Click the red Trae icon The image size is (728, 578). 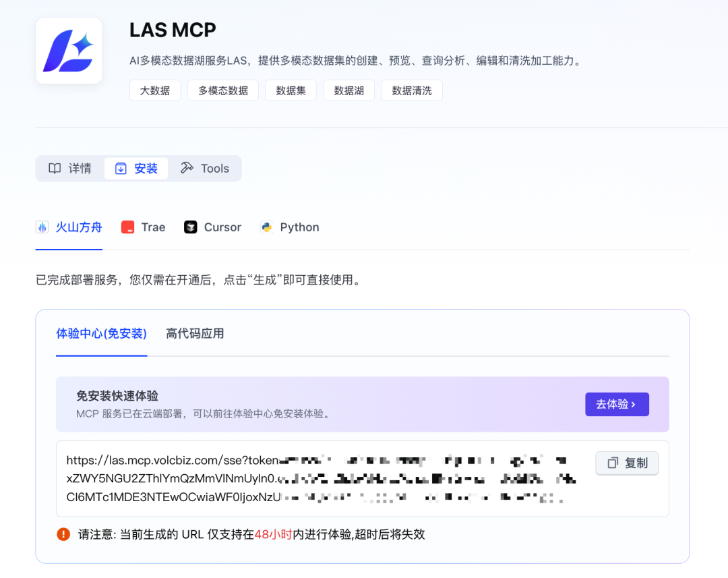(127, 227)
